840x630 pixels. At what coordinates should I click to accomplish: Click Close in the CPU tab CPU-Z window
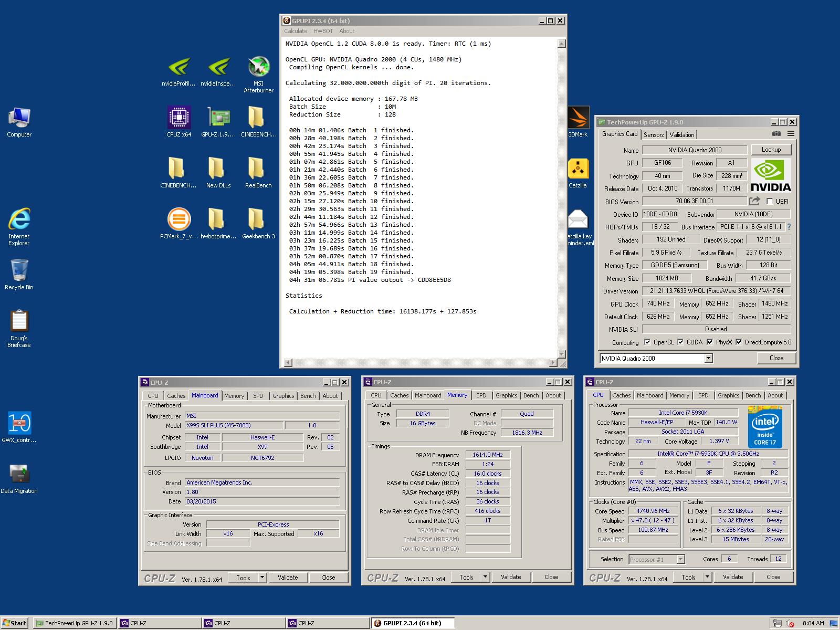(773, 577)
